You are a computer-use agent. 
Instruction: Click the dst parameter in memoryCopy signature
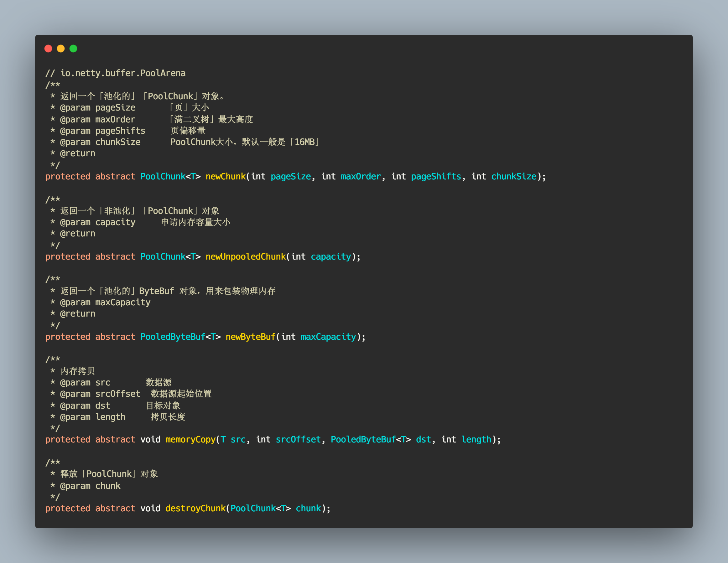[x=423, y=439]
